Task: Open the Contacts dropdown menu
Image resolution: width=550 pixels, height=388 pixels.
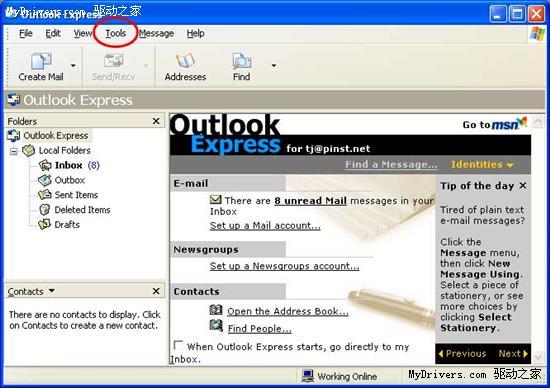Action: (52, 290)
